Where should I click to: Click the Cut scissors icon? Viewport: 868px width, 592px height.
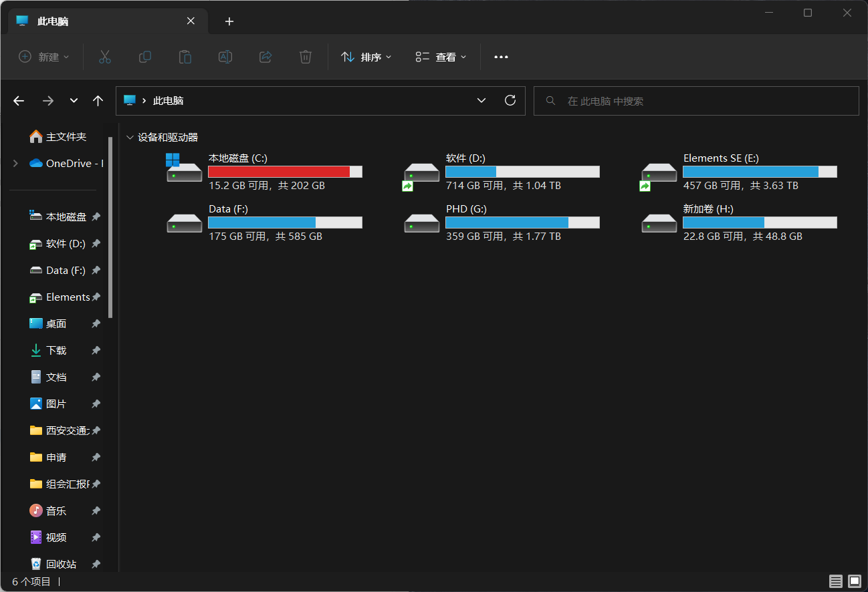click(x=104, y=57)
